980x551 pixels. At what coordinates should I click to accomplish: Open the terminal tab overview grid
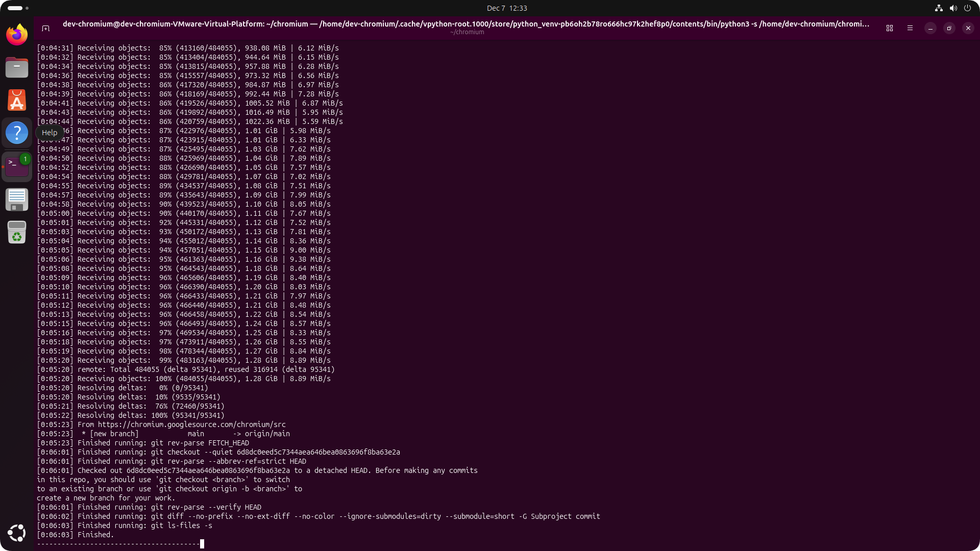[890, 28]
